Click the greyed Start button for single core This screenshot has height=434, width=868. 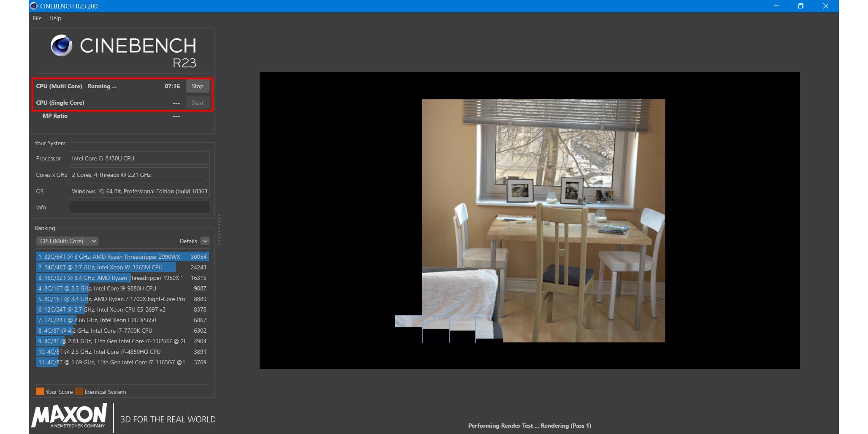point(198,103)
